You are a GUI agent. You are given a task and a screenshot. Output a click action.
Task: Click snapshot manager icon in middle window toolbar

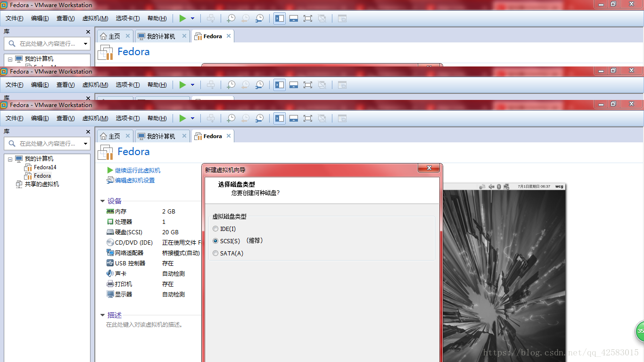(259, 85)
